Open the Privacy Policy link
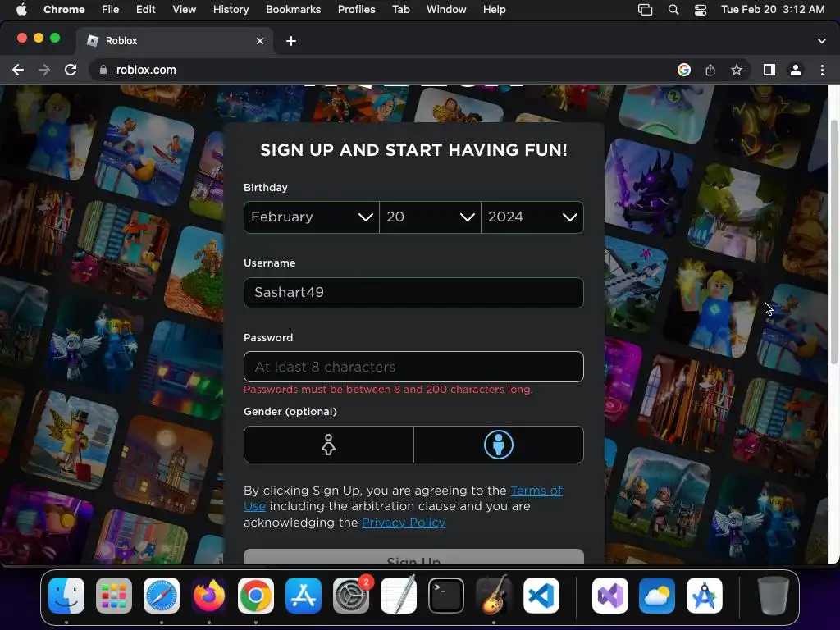 click(x=404, y=523)
